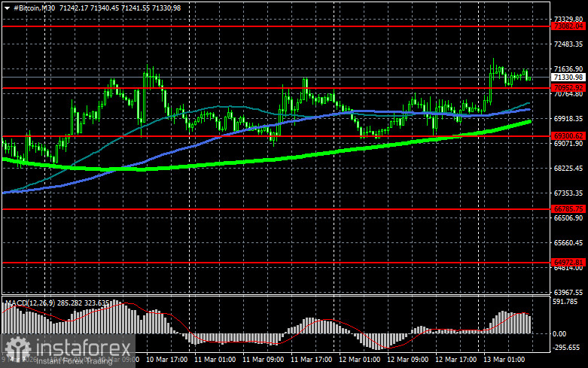Select the red 66785.75 price level label
This screenshot has height=368, width=588.
pyautogui.click(x=568, y=208)
